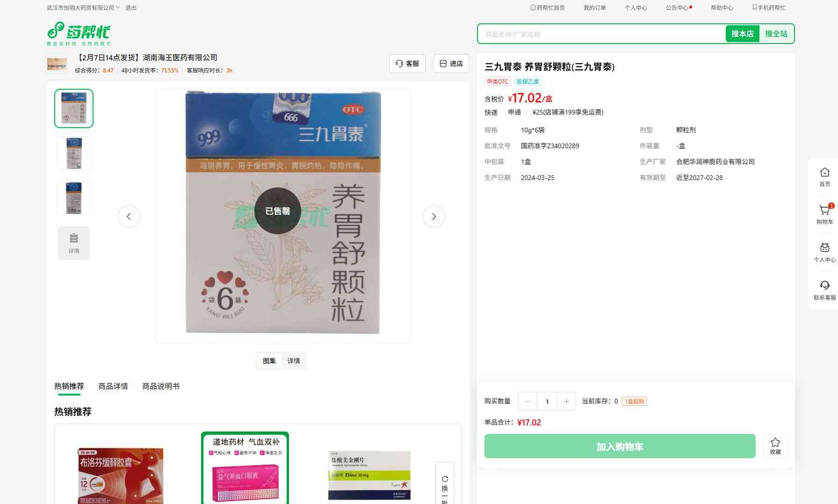Screen dimensions: 838x504
Task: Select the second product thumbnail image
Action: click(x=74, y=153)
